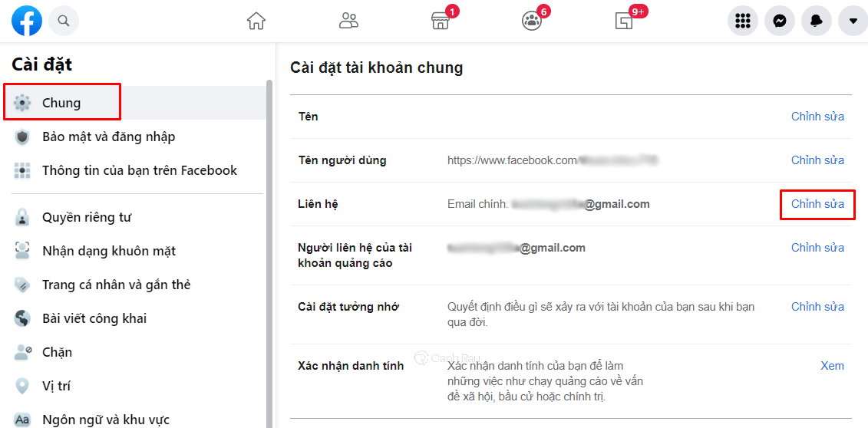Click the Aa icon for Ngôn ngữ

tap(22, 420)
